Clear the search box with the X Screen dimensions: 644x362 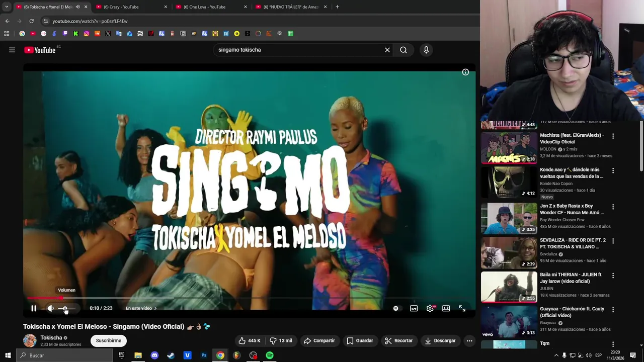coord(387,50)
